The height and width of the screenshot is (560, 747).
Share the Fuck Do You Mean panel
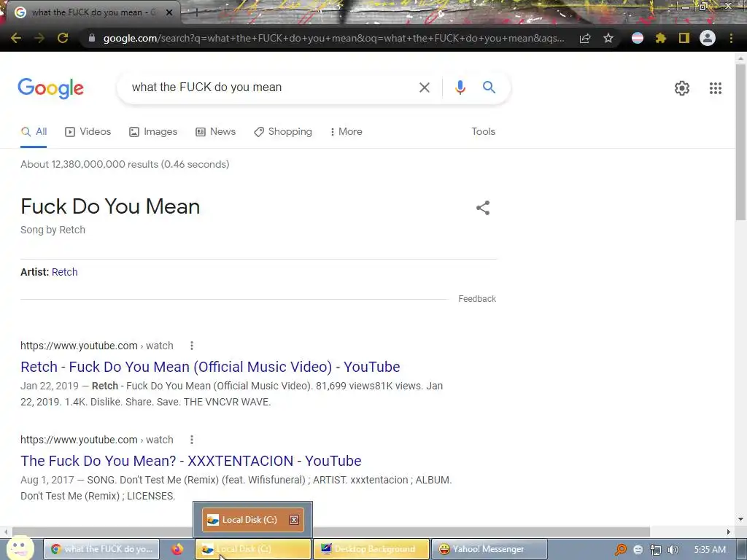[x=483, y=208]
